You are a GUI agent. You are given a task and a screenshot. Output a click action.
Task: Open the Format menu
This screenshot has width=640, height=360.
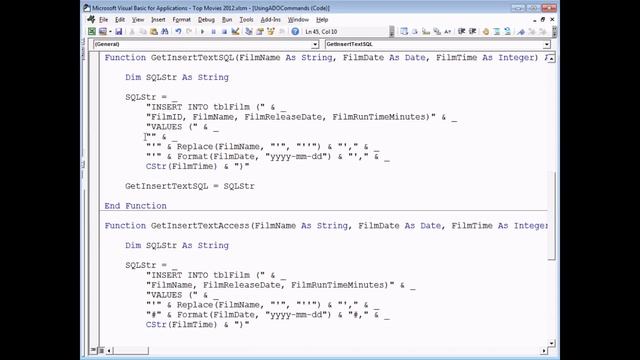(181, 20)
